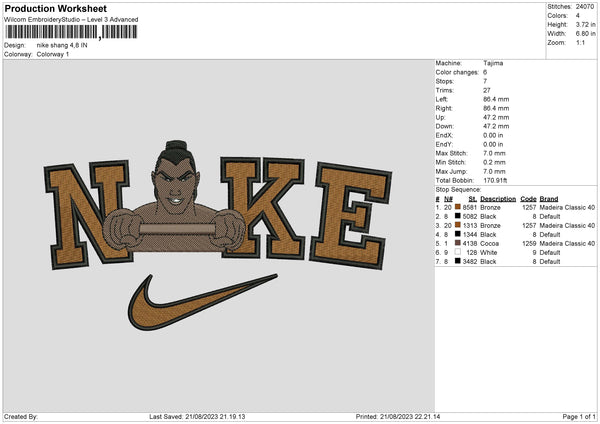Select the Bronze 8581 color swatch

pyautogui.click(x=458, y=207)
